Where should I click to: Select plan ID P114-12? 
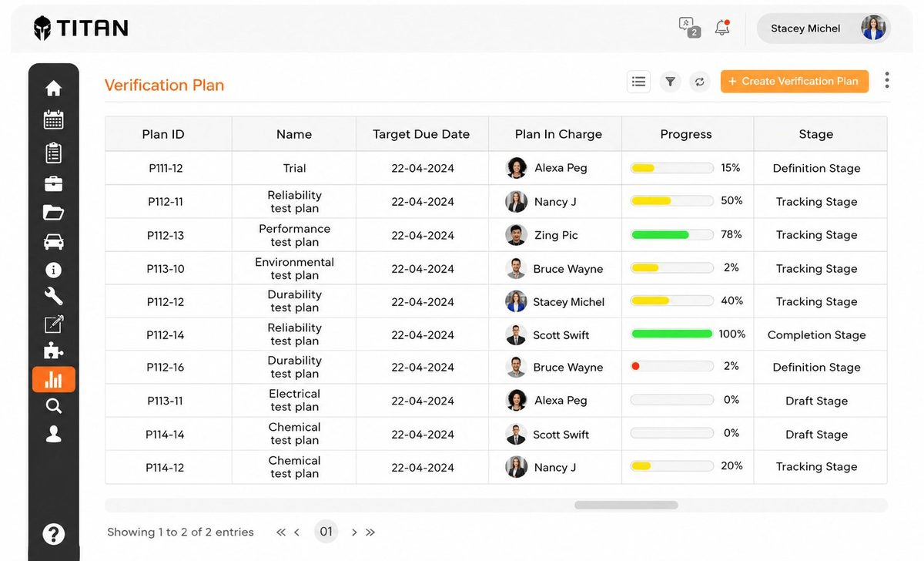(166, 468)
